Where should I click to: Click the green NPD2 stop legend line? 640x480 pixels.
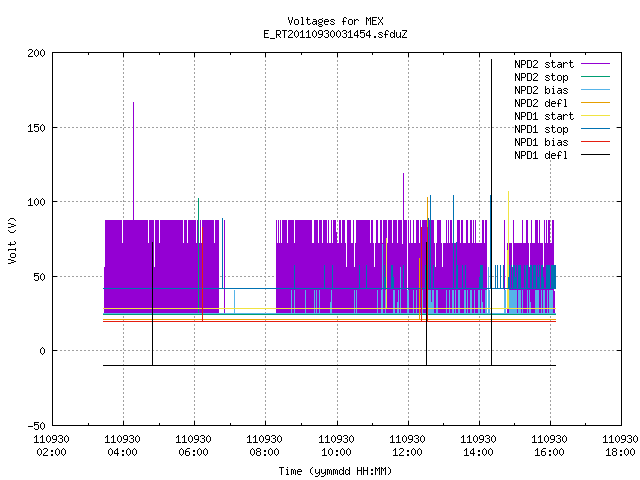click(x=595, y=76)
